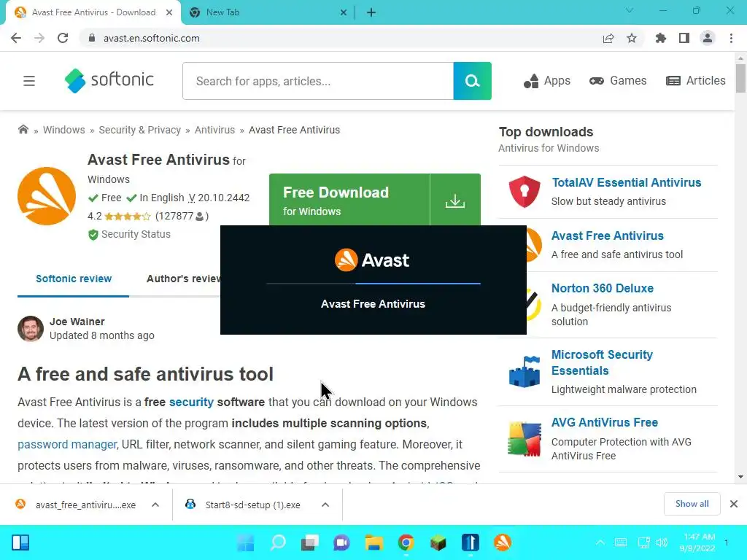Open the Articles menu item
This screenshot has width=747, height=560.
tap(695, 81)
